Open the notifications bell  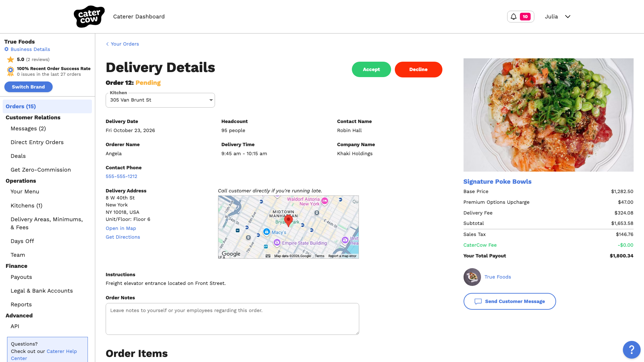coord(521,16)
